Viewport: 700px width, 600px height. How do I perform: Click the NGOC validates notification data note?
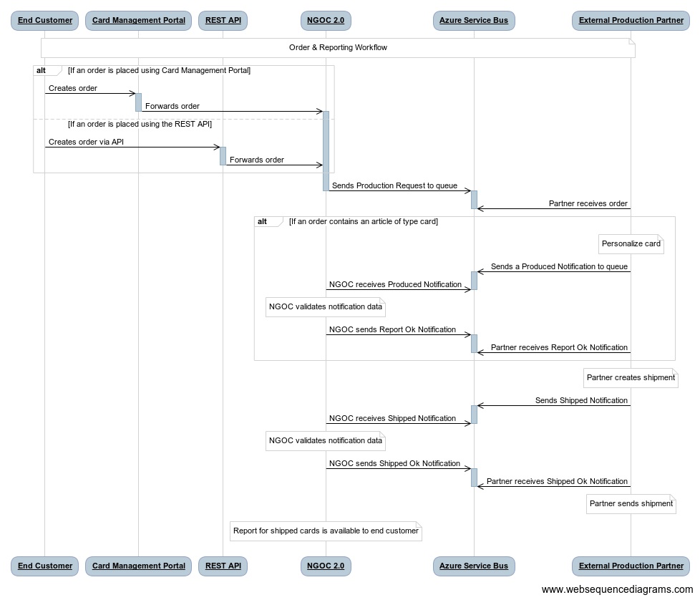pyautogui.click(x=326, y=307)
